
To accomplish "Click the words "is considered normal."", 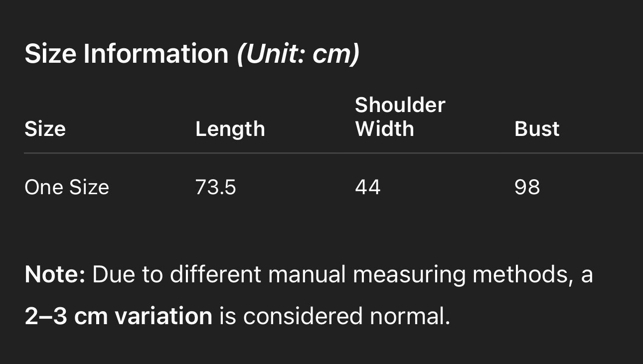I will [x=334, y=316].
